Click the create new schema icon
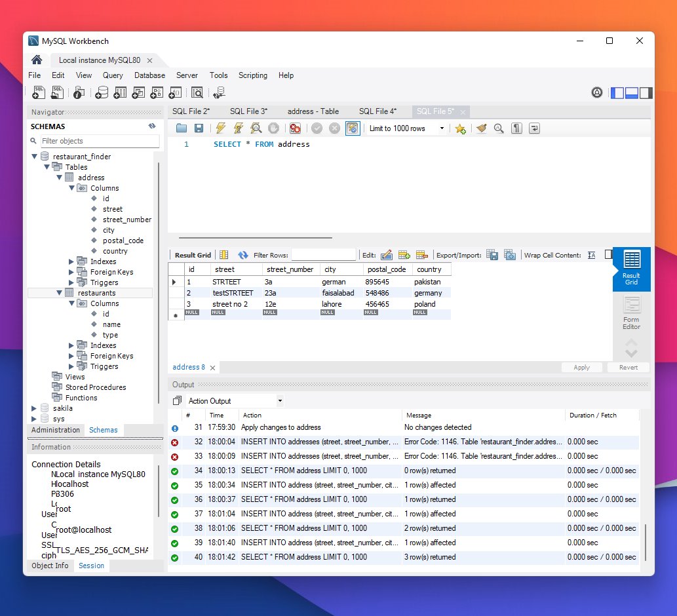This screenshot has width=677, height=616. 102,92
